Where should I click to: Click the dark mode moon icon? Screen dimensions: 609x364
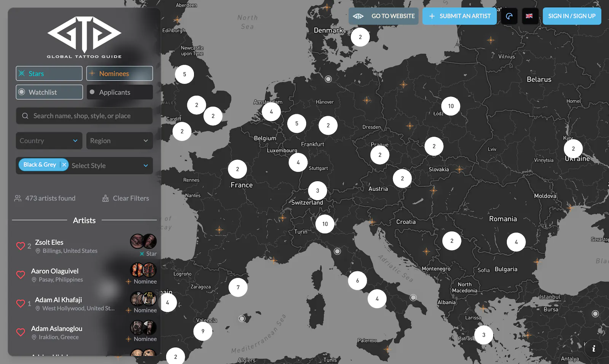pos(509,16)
